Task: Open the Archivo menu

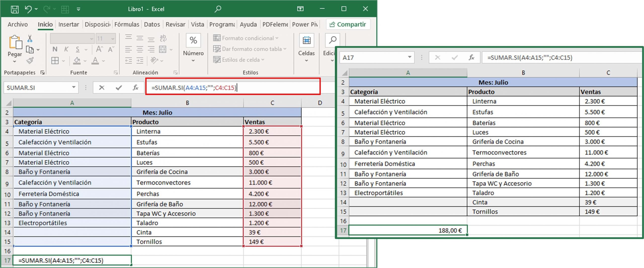Action: click(x=17, y=24)
